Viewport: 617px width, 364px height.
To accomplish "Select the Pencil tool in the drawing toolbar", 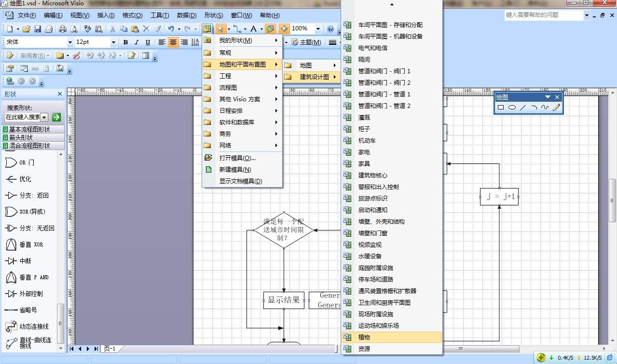I will point(557,107).
